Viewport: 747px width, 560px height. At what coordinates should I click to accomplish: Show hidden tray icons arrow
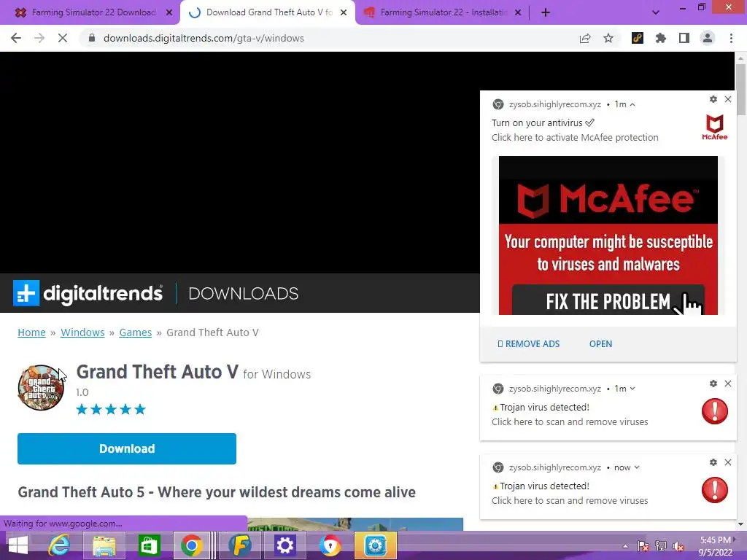click(x=625, y=547)
